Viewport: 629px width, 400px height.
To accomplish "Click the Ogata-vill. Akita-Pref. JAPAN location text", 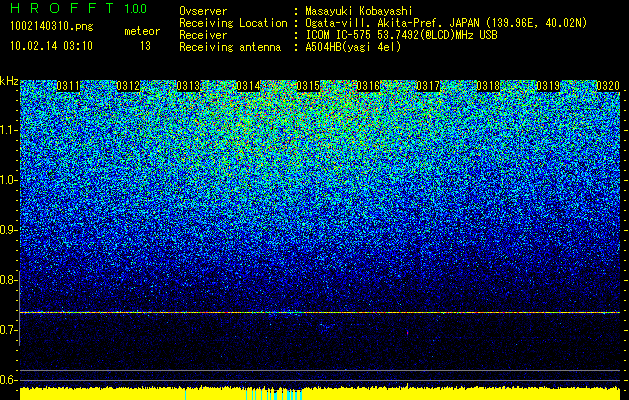I will 446,23.
